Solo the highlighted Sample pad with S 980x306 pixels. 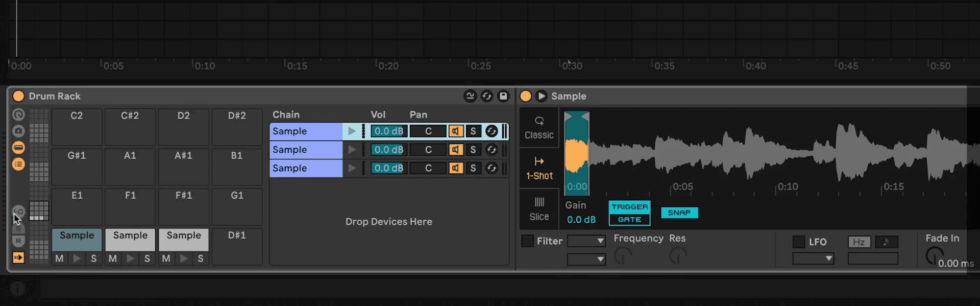(x=93, y=258)
